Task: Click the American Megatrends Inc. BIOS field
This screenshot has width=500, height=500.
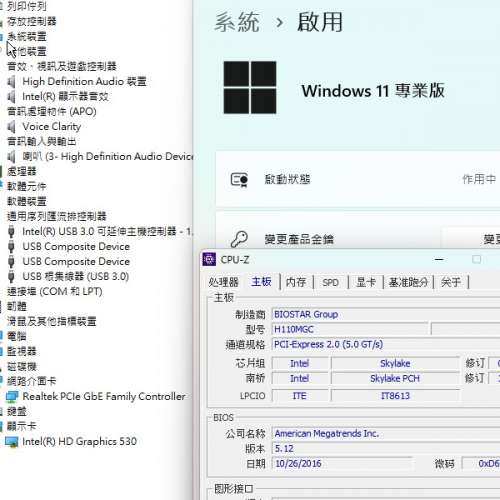Action: pos(386,433)
